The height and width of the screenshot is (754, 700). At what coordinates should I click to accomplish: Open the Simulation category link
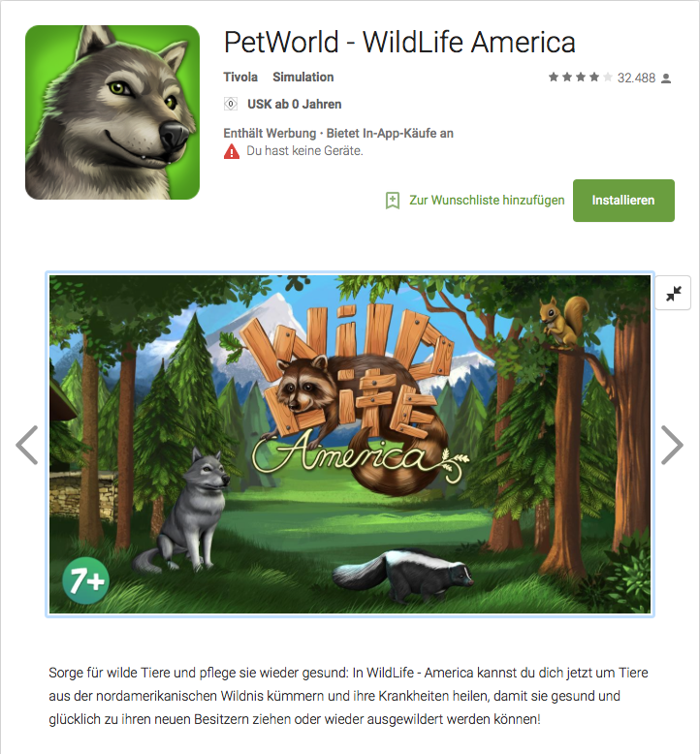pos(303,77)
